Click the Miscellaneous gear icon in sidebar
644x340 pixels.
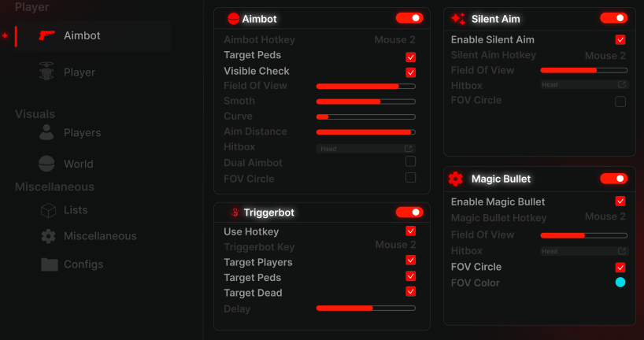[48, 236]
